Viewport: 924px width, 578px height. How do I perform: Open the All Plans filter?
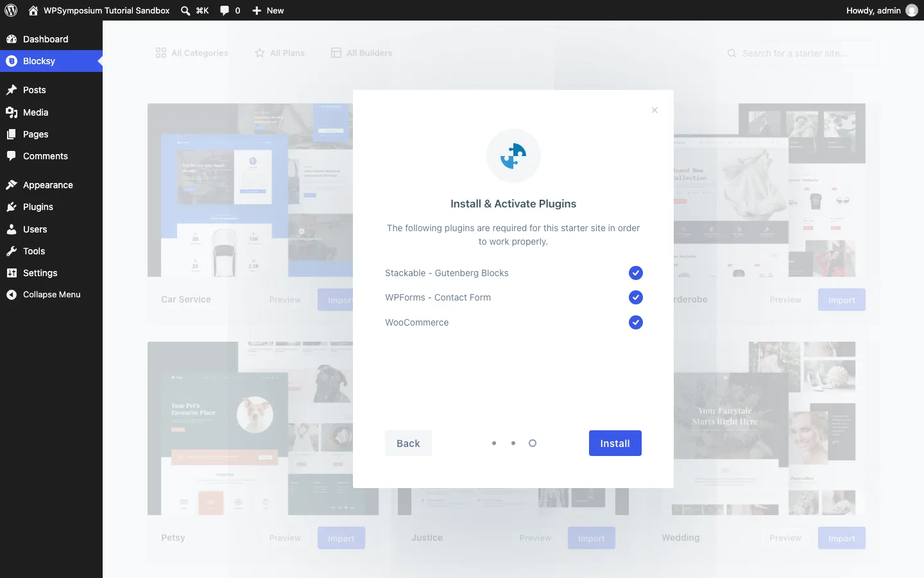(x=280, y=53)
